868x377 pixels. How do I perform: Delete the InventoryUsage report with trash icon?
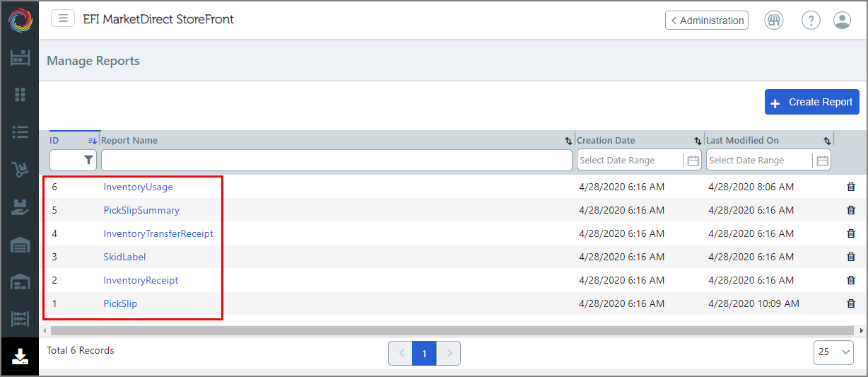click(851, 187)
